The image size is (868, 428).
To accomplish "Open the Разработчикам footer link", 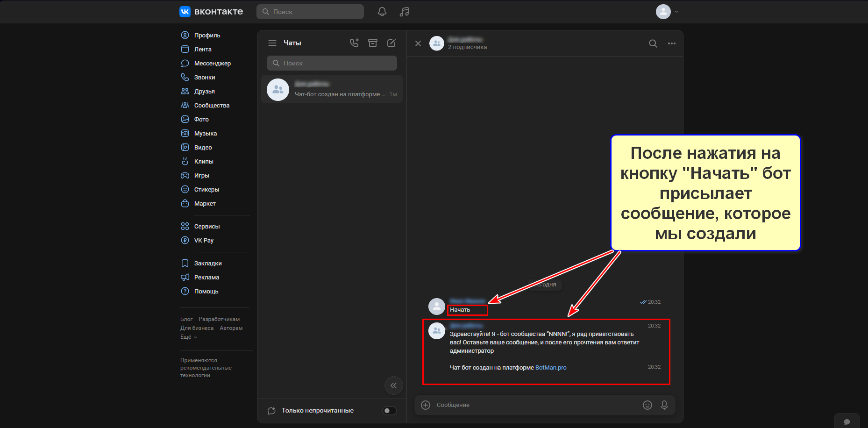I will click(x=219, y=319).
